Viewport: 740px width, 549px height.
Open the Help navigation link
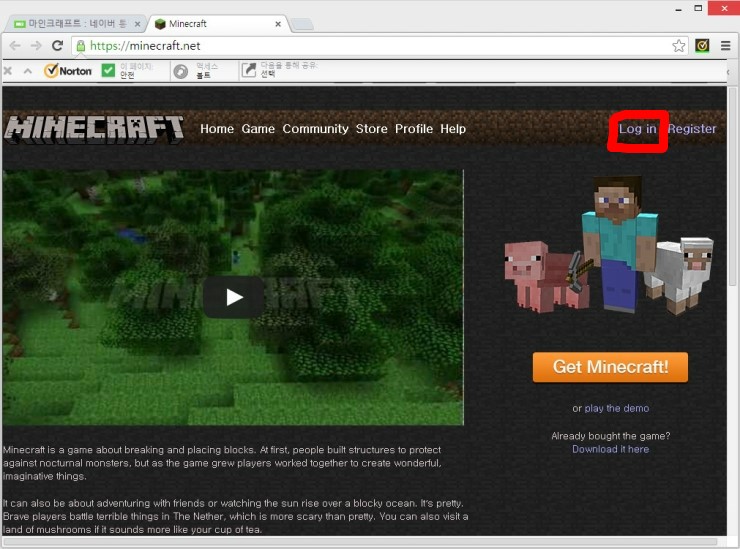point(453,129)
